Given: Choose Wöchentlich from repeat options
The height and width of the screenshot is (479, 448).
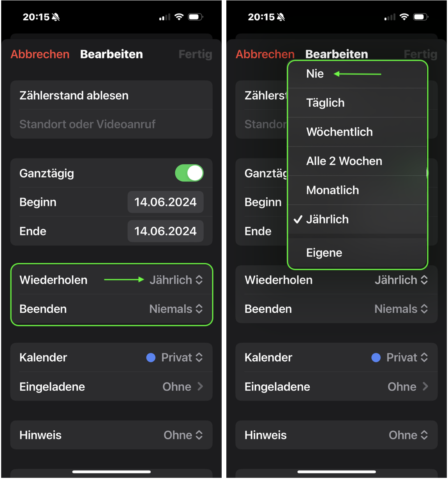Looking at the screenshot, I should [x=339, y=132].
